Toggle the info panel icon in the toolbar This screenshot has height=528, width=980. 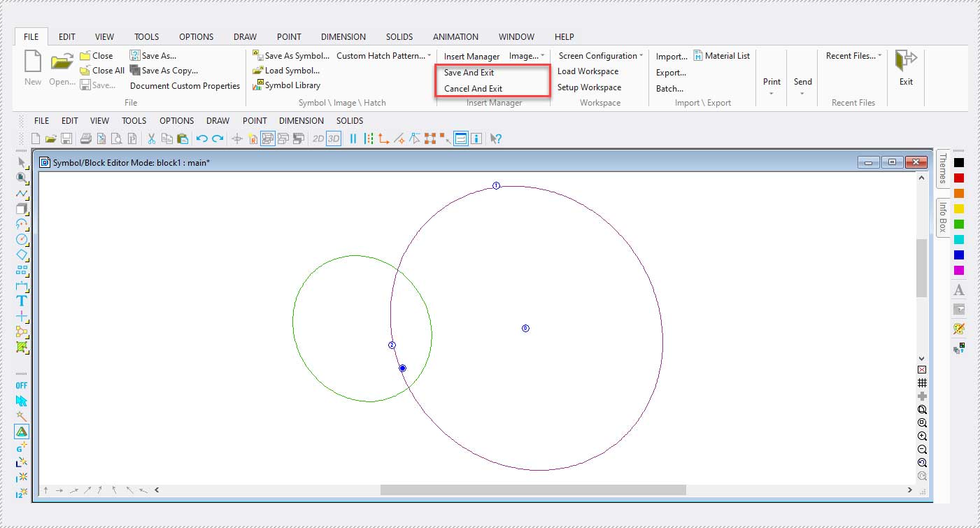(x=476, y=138)
